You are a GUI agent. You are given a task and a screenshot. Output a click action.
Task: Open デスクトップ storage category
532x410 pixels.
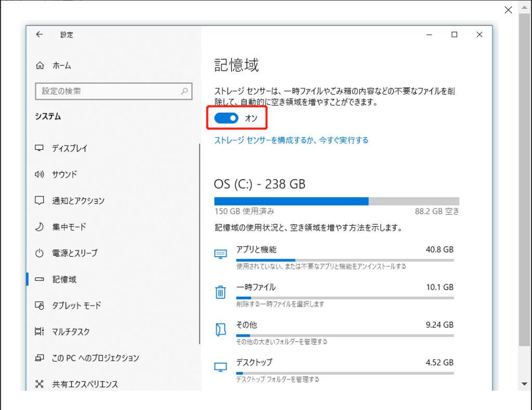(334, 371)
